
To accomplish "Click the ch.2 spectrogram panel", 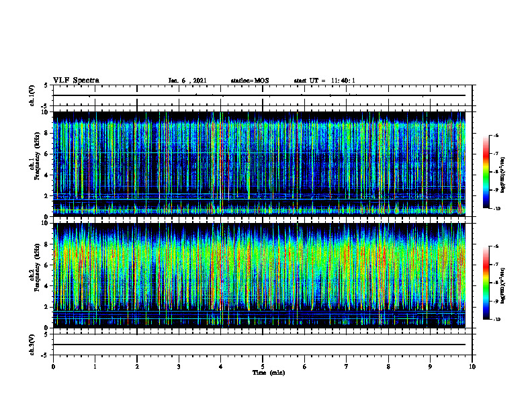I will 259,275.
